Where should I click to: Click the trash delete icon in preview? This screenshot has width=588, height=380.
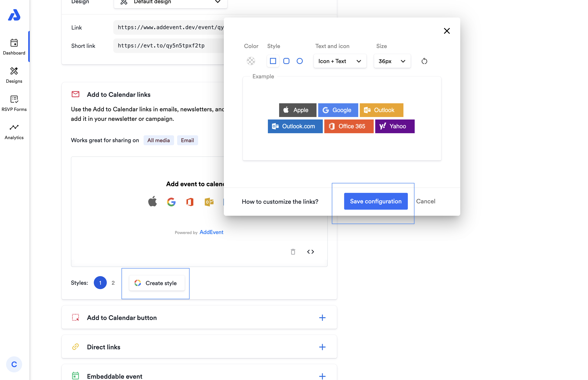[x=293, y=252]
